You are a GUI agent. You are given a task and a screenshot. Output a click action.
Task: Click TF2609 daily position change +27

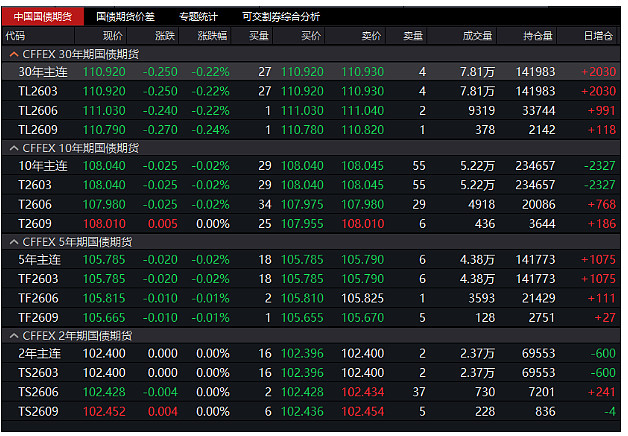605,317
